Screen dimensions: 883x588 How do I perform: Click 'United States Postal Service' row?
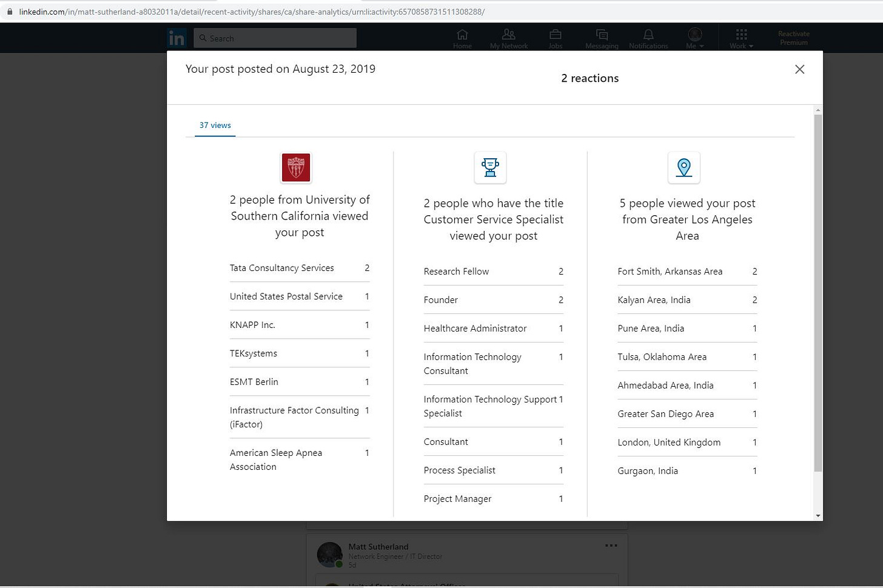click(300, 296)
